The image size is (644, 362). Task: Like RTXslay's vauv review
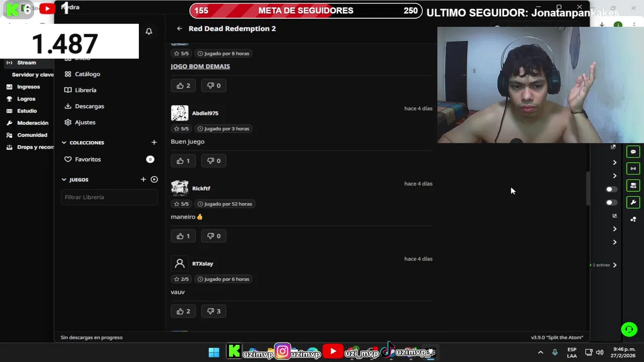(183, 311)
